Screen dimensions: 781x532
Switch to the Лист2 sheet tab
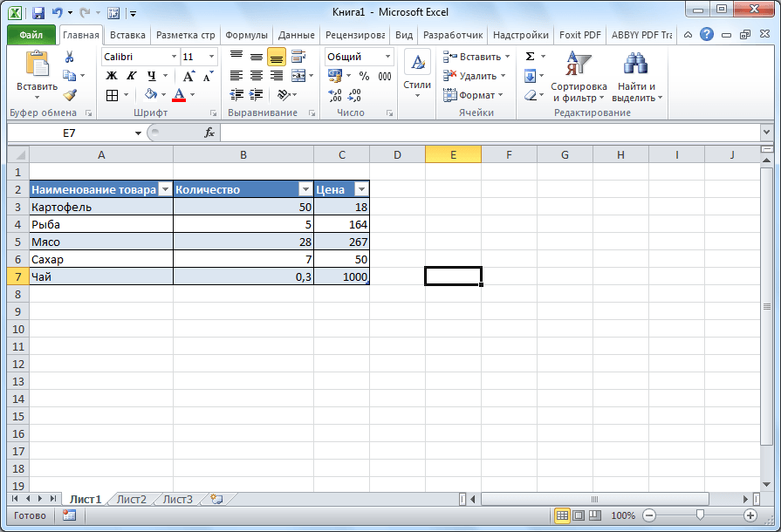(x=132, y=500)
